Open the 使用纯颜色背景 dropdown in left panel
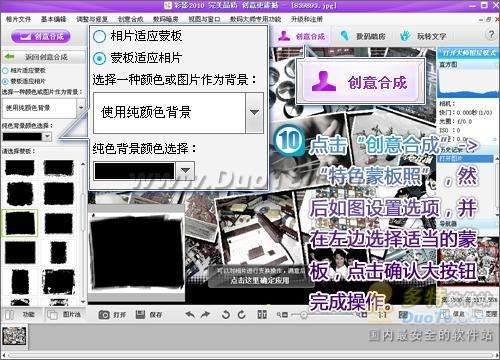Screen dimensions: 500x360 pos(43,108)
